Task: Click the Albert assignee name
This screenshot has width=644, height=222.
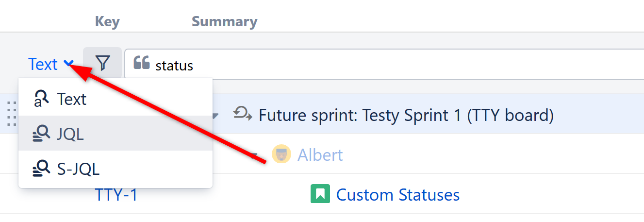Action: tap(320, 155)
